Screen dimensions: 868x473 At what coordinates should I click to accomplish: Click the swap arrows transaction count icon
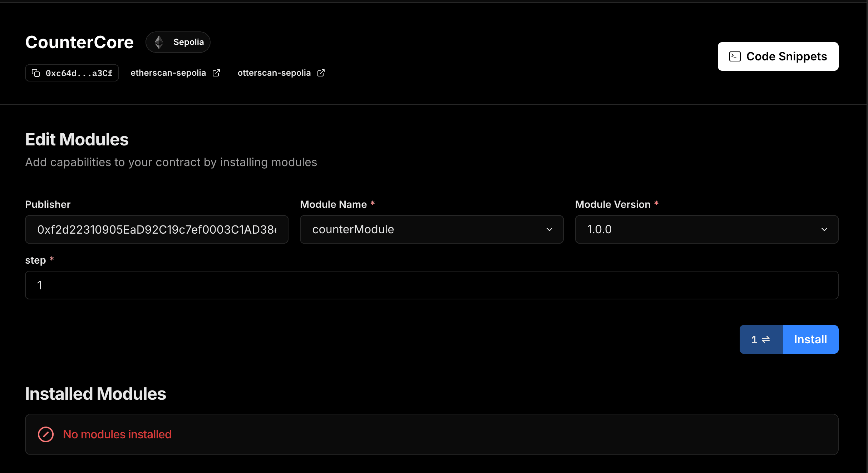766,339
